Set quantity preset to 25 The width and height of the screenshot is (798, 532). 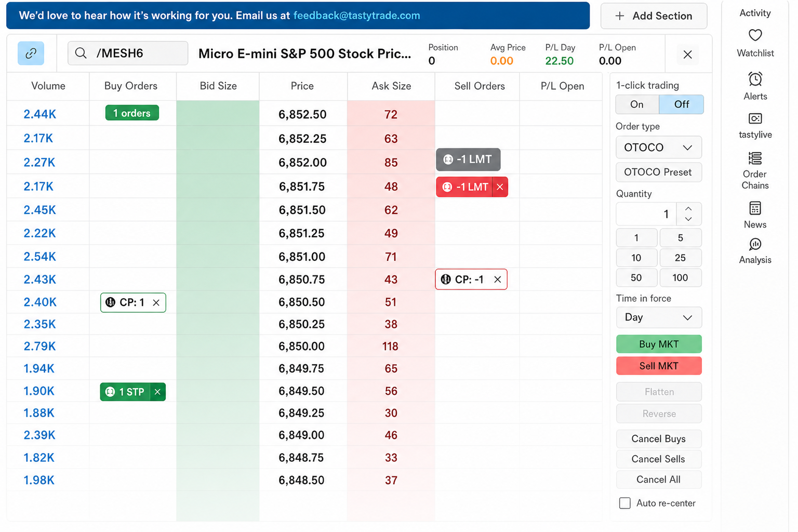tap(681, 258)
